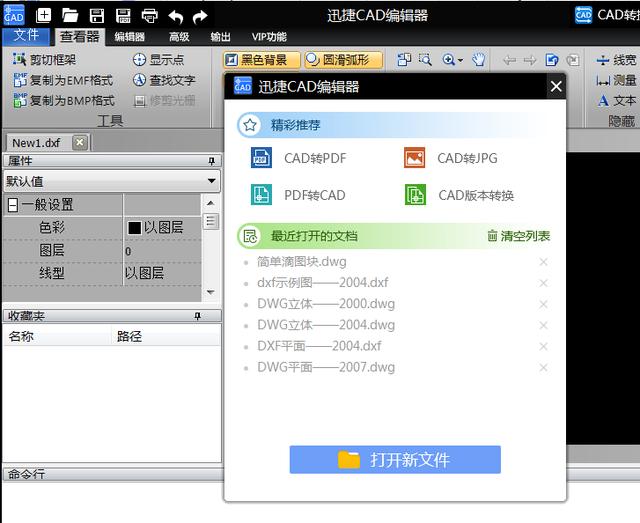
Task: Pin the 收藏夹 favorites panel
Action: [198, 316]
